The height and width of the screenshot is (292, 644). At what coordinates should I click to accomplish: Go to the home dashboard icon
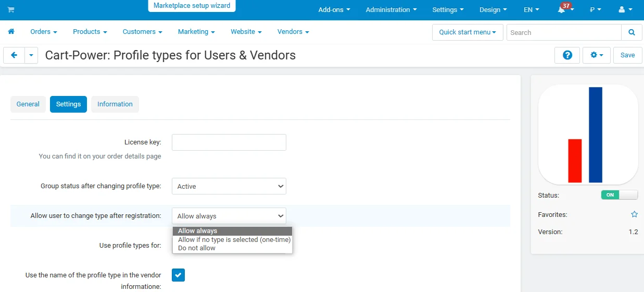[x=11, y=32]
